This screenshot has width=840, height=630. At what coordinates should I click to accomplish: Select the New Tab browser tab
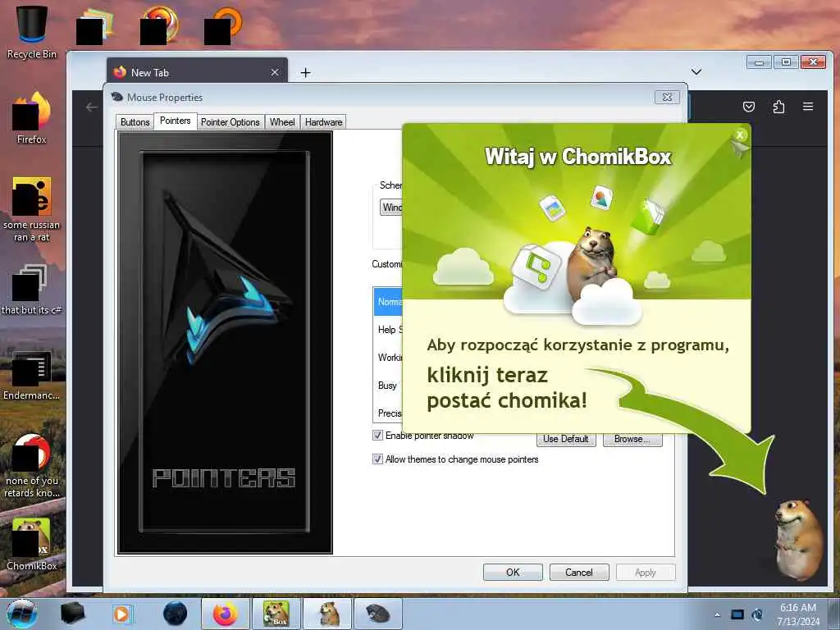pos(197,72)
